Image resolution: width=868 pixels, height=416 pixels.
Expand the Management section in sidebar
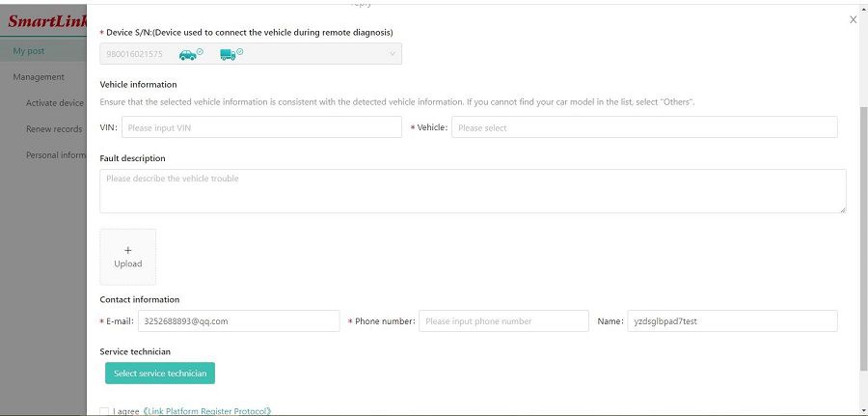pos(39,77)
